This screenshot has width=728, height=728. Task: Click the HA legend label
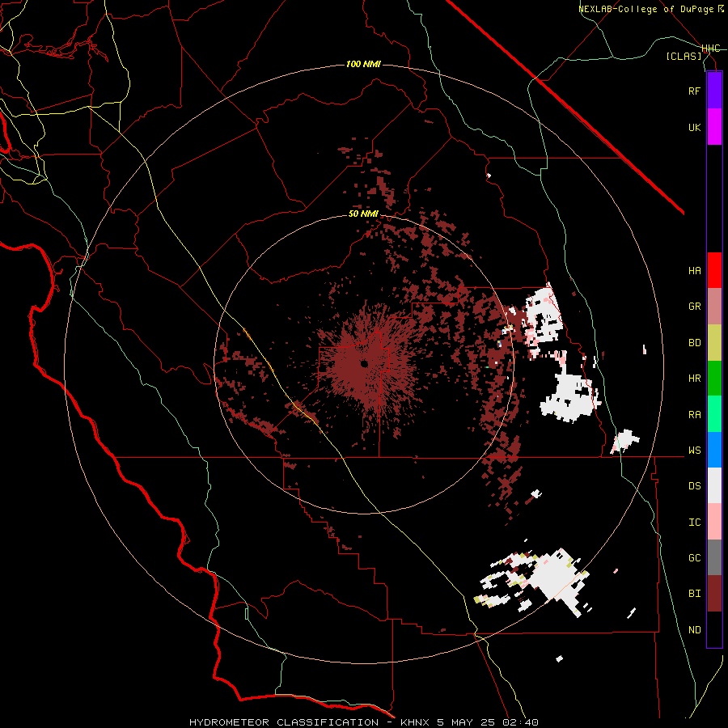(694, 271)
